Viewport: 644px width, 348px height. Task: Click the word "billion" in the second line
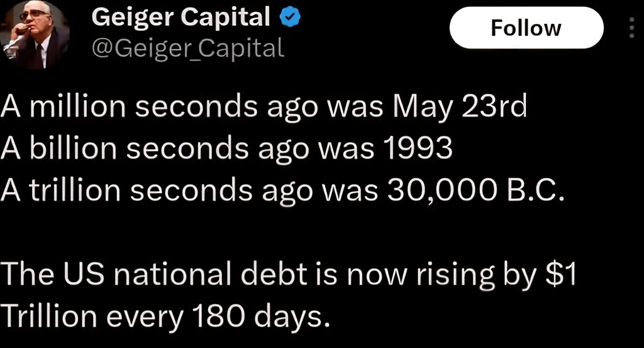73,148
